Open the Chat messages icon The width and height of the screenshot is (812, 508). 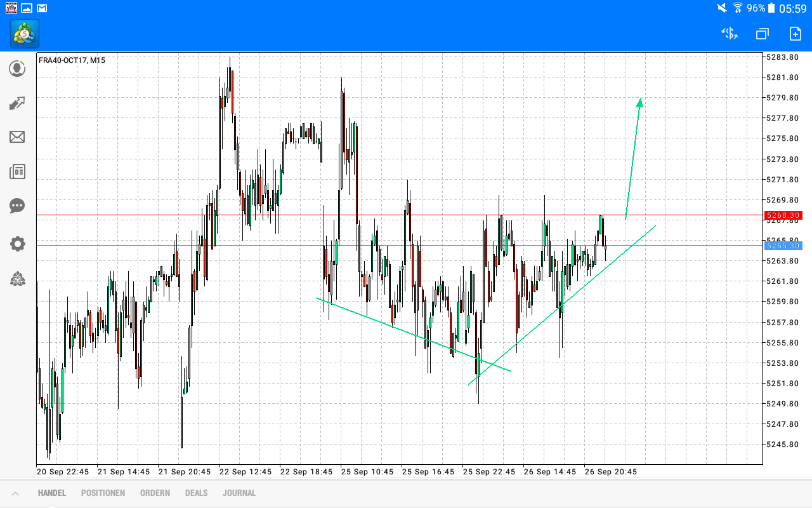[17, 206]
